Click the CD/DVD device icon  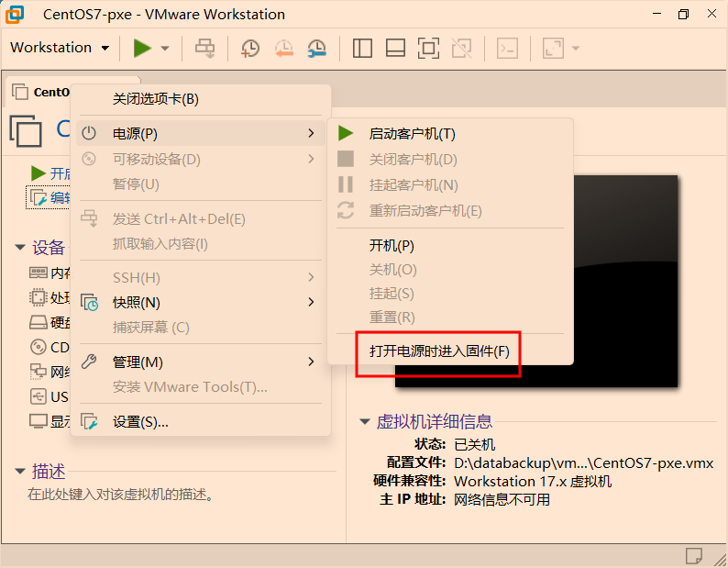tap(39, 347)
